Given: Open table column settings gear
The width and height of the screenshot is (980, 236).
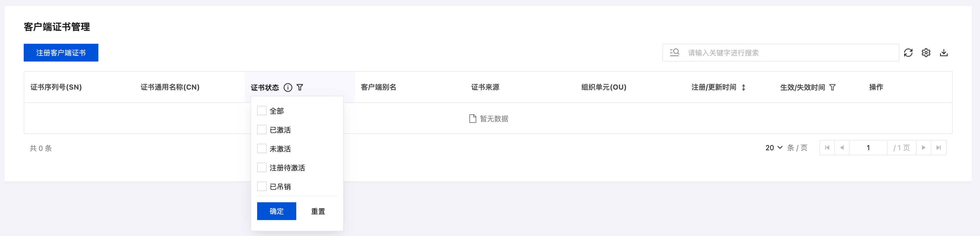Looking at the screenshot, I should coord(926,53).
